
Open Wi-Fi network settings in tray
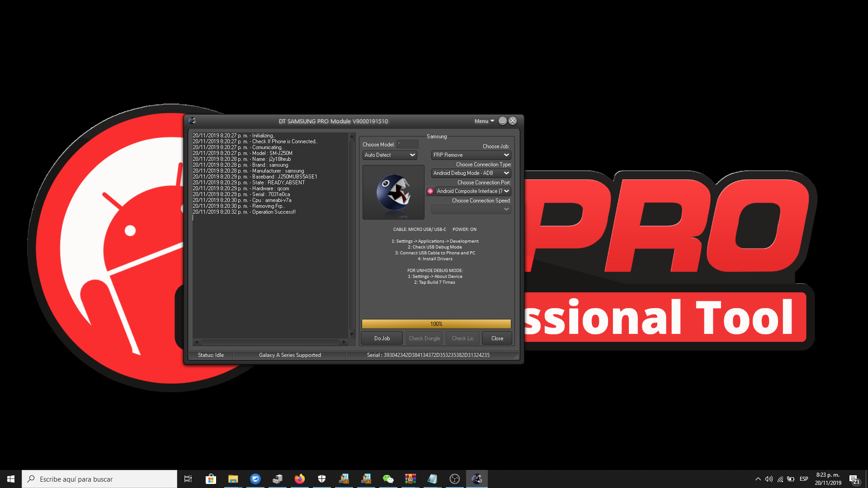click(780, 479)
